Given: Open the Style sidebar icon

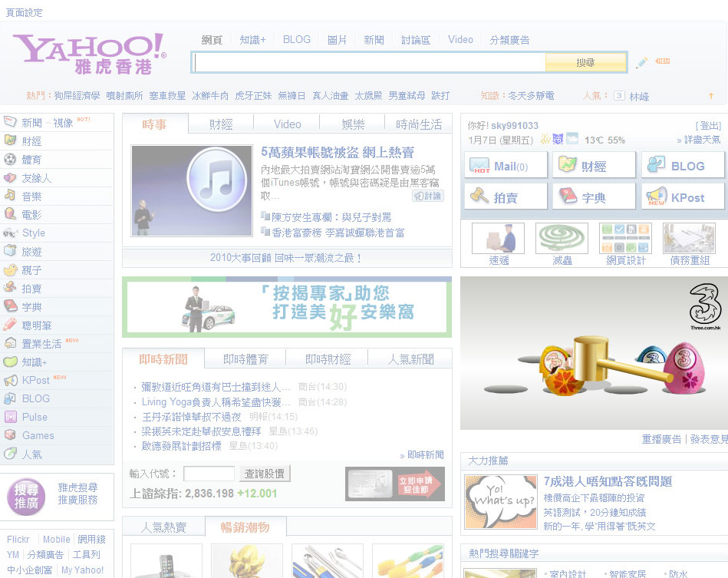Looking at the screenshot, I should [10, 233].
